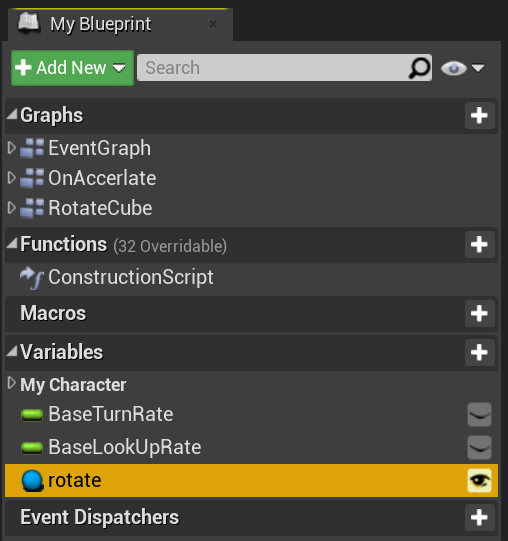Open view options eye dropdown
The image size is (508, 541).
(x=462, y=68)
